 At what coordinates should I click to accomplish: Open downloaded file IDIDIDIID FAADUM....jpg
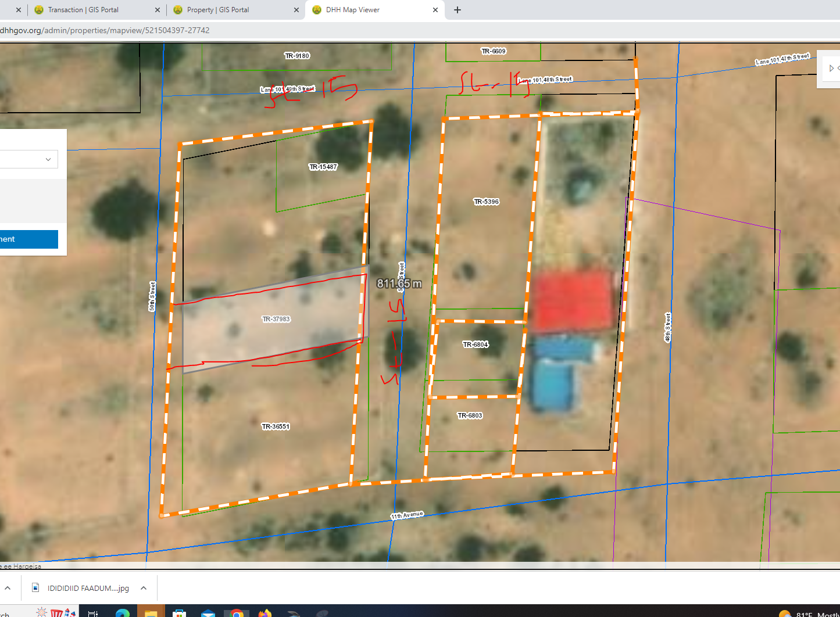pyautogui.click(x=81, y=588)
